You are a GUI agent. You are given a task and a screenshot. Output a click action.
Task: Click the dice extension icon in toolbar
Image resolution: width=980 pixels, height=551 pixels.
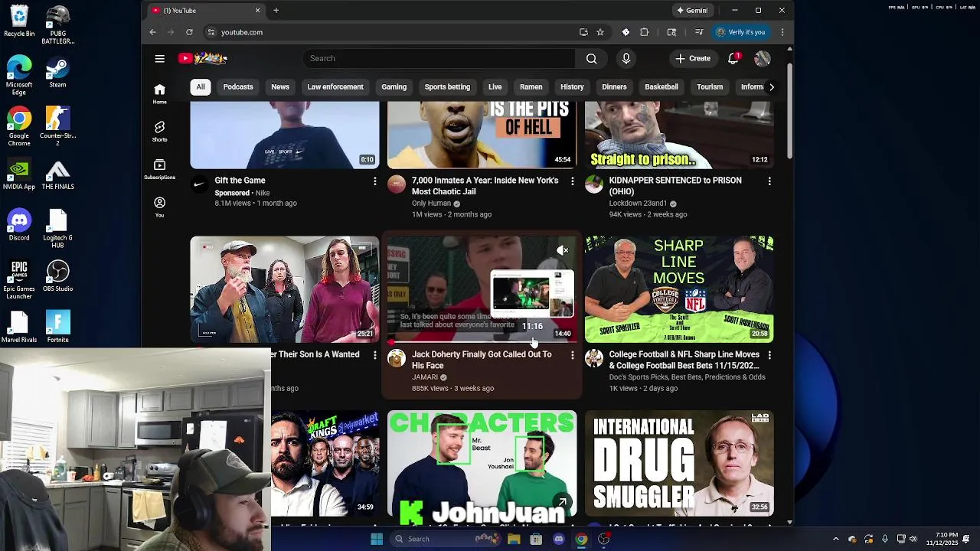(626, 32)
